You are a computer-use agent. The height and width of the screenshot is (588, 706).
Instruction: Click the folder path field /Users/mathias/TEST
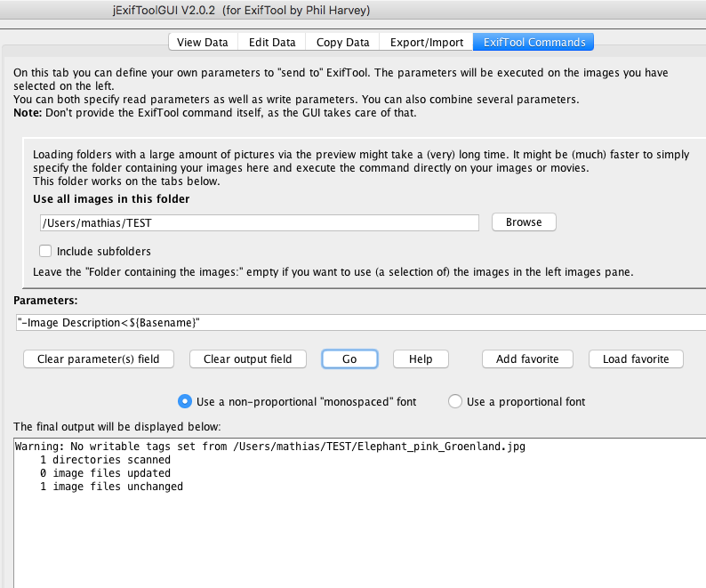[260, 223]
